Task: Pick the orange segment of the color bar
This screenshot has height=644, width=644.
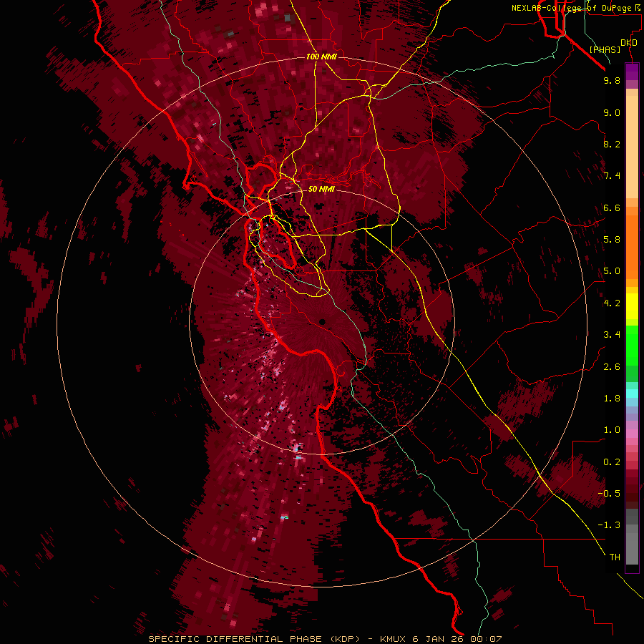Action: pos(632,246)
